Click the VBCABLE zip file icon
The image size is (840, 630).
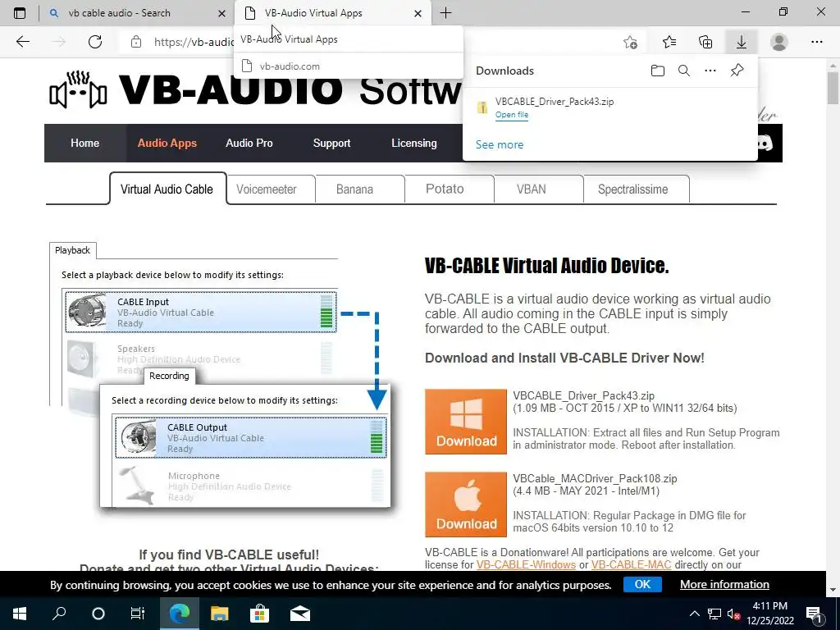482,107
